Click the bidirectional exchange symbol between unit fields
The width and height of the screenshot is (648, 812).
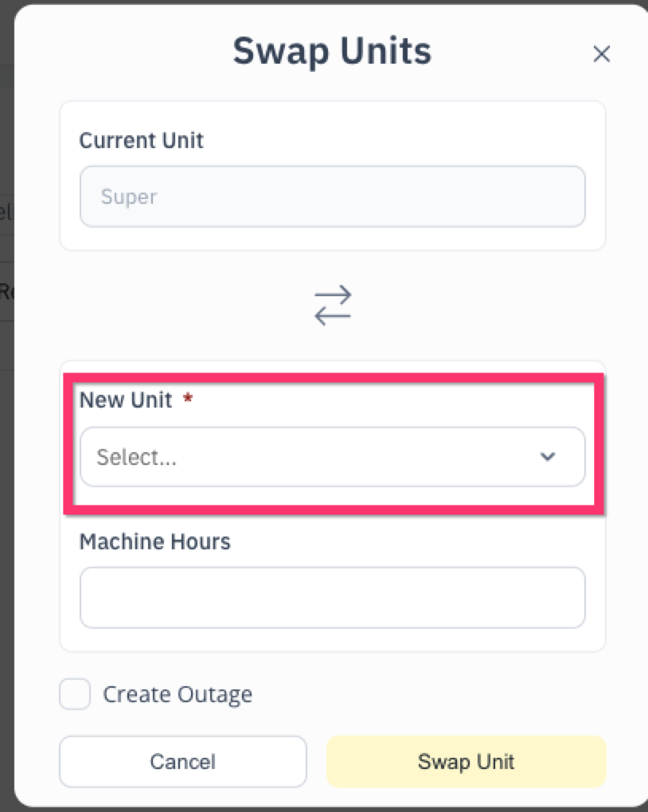(x=332, y=305)
